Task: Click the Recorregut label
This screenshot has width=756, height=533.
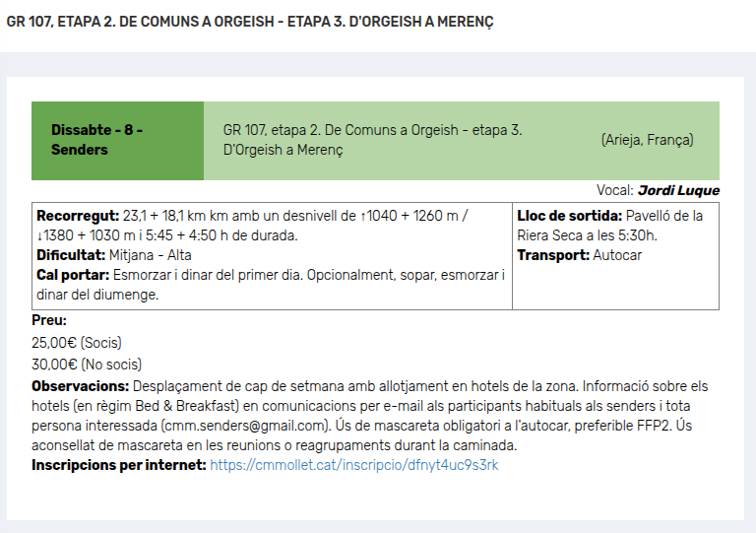Action: pyautogui.click(x=78, y=216)
